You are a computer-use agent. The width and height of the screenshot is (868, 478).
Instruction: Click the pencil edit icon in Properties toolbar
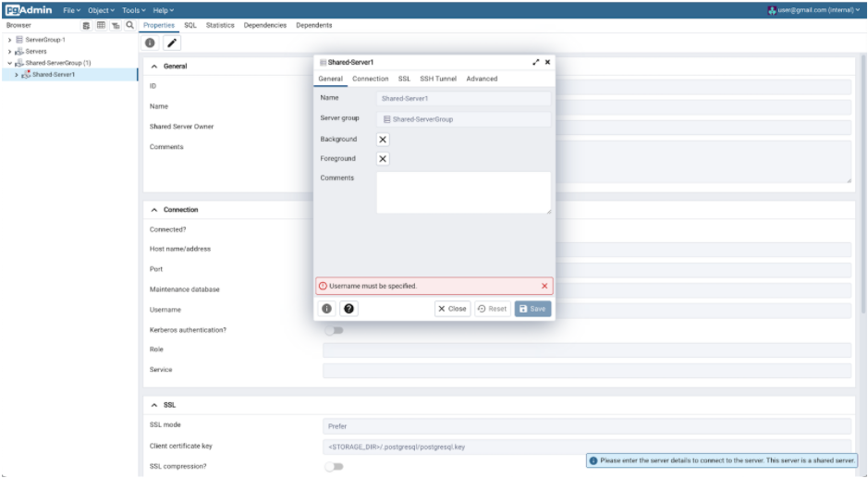click(x=172, y=43)
